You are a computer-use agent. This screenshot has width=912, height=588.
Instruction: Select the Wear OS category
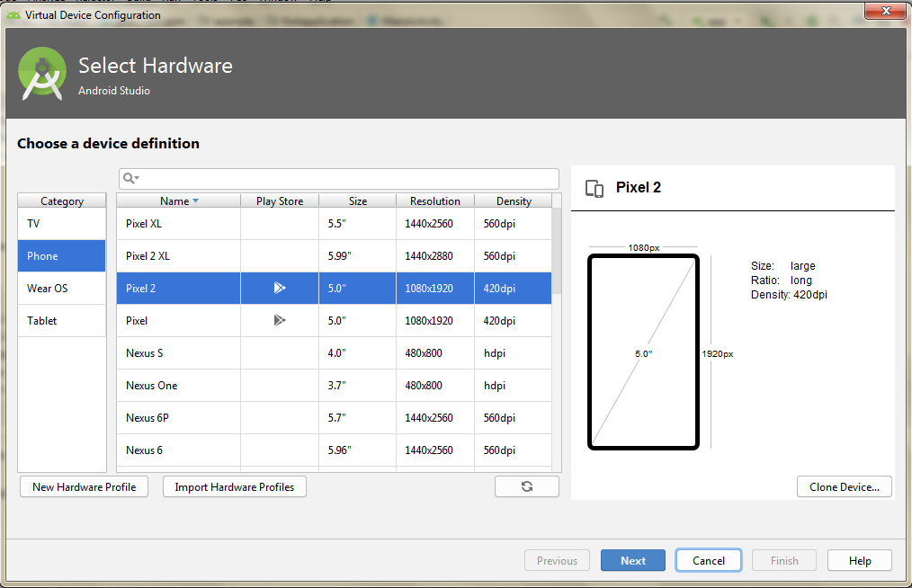tap(62, 289)
